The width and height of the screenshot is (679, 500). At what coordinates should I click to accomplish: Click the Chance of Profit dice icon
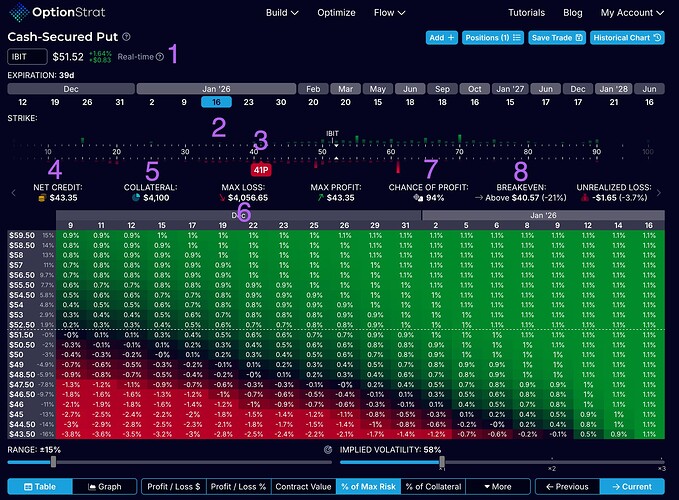pyautogui.click(x=420, y=198)
